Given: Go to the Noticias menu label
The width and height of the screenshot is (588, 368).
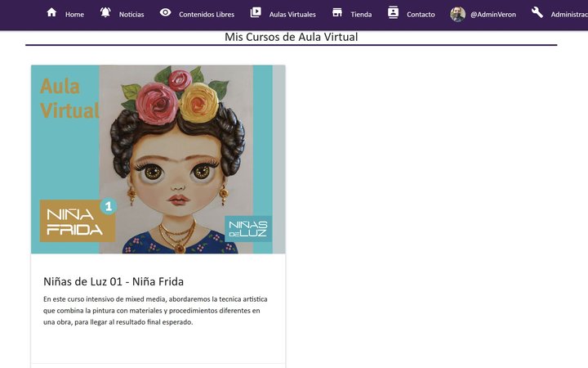Looking at the screenshot, I should [131, 15].
